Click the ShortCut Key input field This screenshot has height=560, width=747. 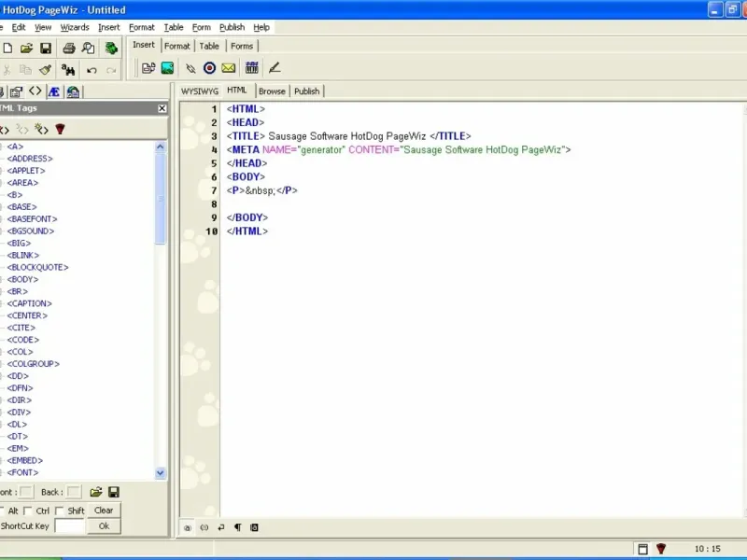(70, 525)
